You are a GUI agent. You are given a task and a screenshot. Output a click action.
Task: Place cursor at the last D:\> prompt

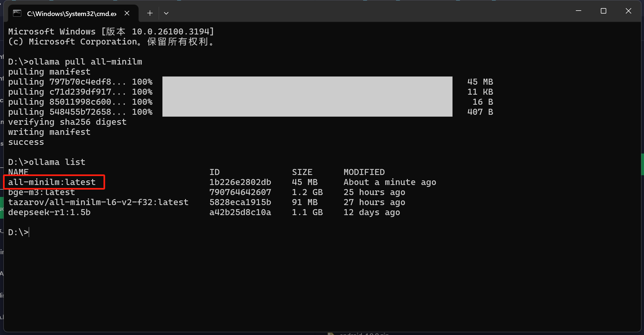point(29,232)
